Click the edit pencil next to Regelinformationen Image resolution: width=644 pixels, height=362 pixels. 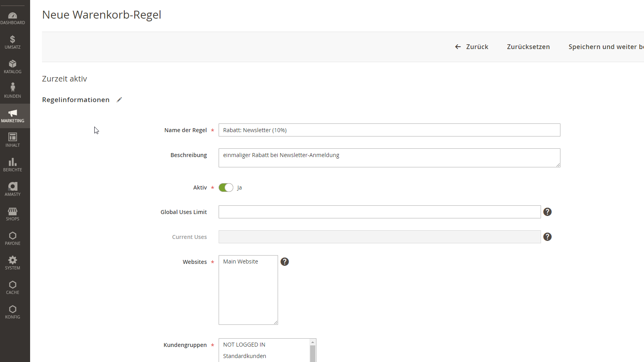(119, 100)
